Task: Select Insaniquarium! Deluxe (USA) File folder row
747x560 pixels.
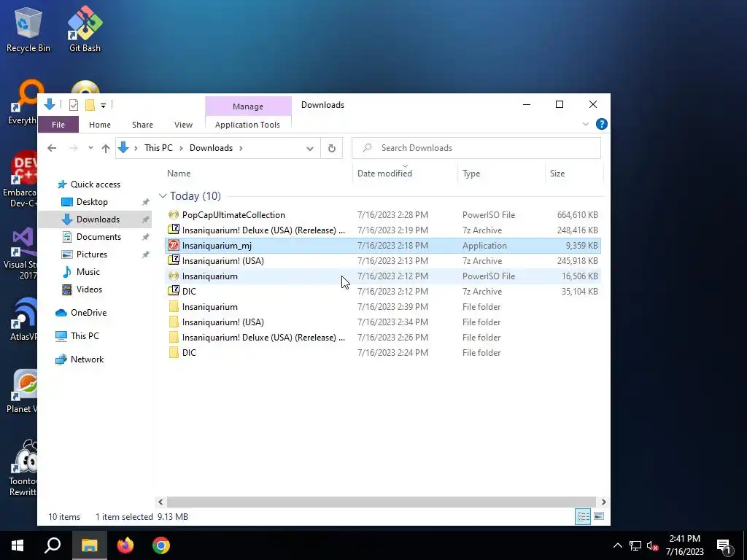Action: (383, 338)
